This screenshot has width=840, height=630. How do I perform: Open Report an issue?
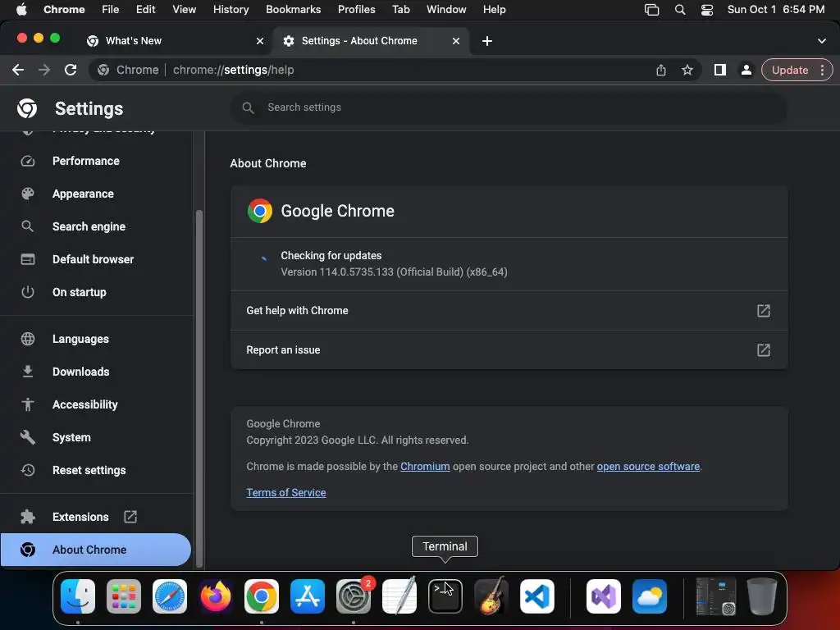509,349
